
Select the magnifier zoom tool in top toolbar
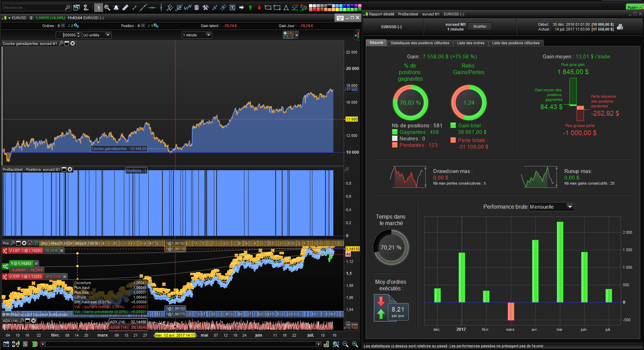coord(107,8)
